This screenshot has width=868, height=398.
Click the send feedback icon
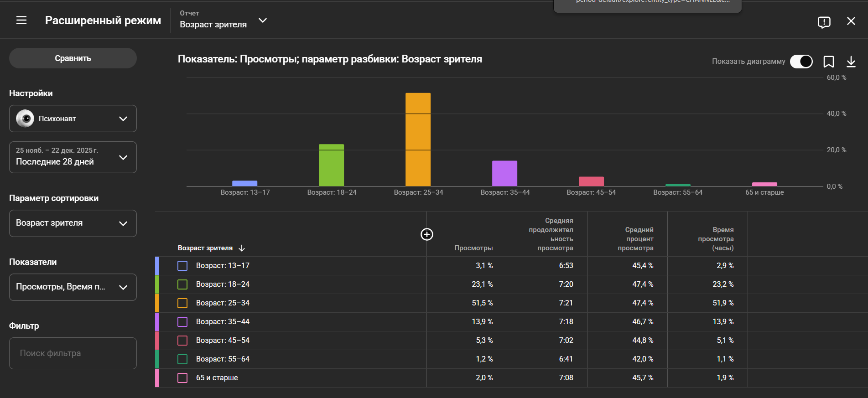[x=824, y=22]
